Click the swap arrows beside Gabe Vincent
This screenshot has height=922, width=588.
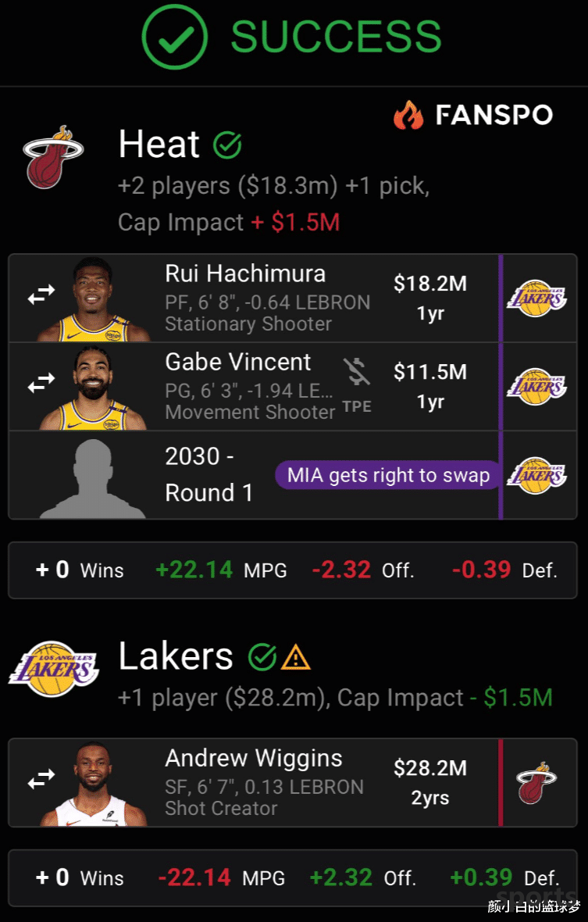[x=41, y=382]
